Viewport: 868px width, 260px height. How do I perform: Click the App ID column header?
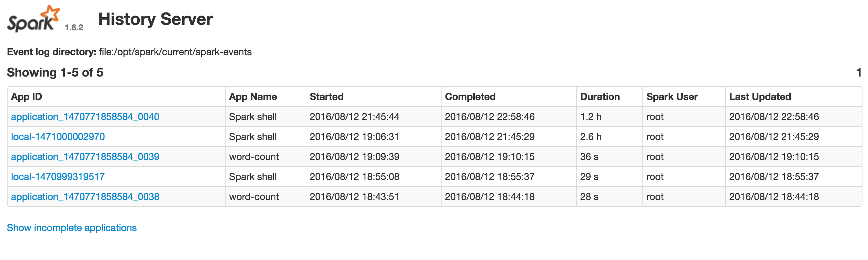click(x=27, y=97)
